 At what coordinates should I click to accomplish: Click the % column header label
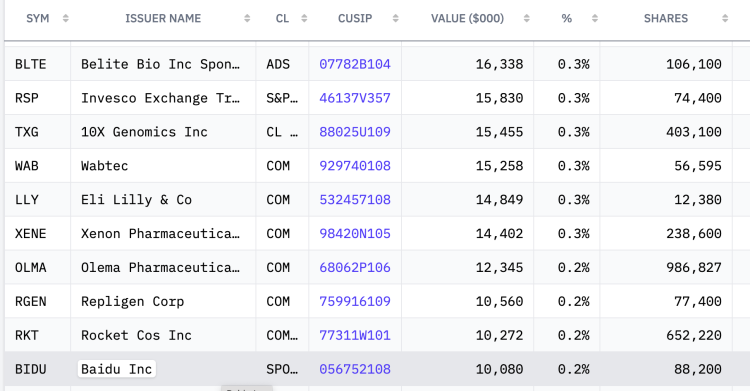(567, 19)
